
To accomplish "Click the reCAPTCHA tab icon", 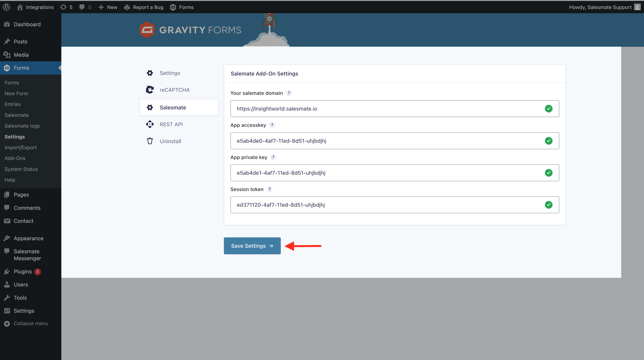I will point(150,90).
